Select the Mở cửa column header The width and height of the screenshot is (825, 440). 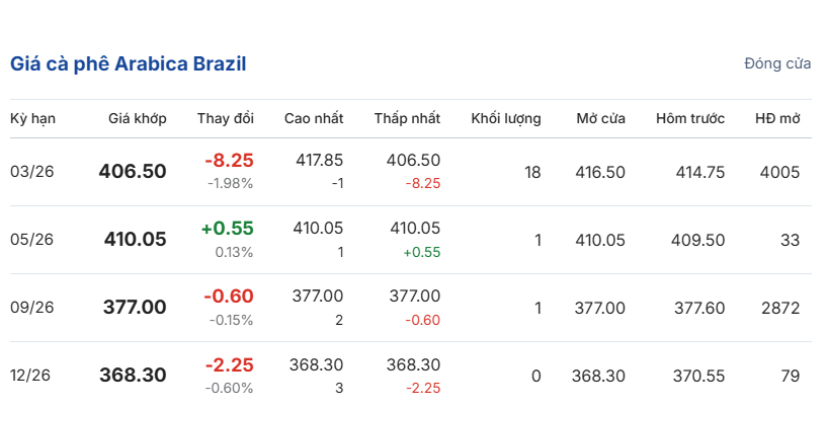click(600, 118)
